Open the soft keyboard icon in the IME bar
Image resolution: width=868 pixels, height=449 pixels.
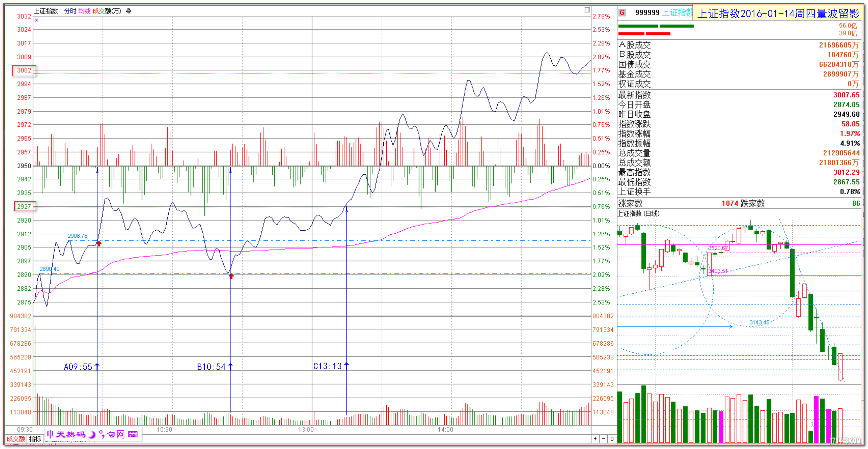(133, 434)
